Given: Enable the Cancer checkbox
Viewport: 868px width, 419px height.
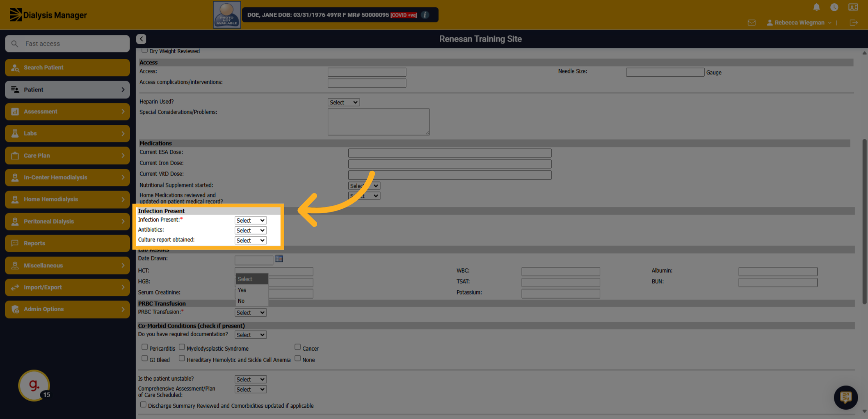Looking at the screenshot, I should tap(298, 347).
